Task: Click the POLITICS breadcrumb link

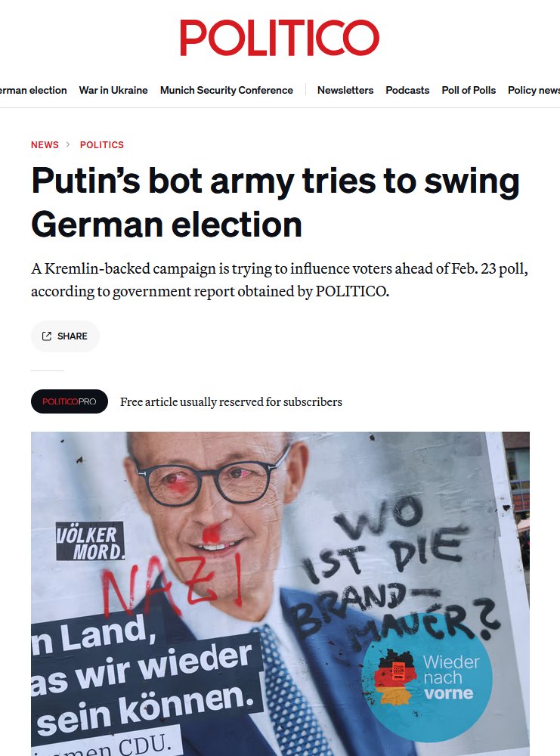Action: pyautogui.click(x=102, y=144)
